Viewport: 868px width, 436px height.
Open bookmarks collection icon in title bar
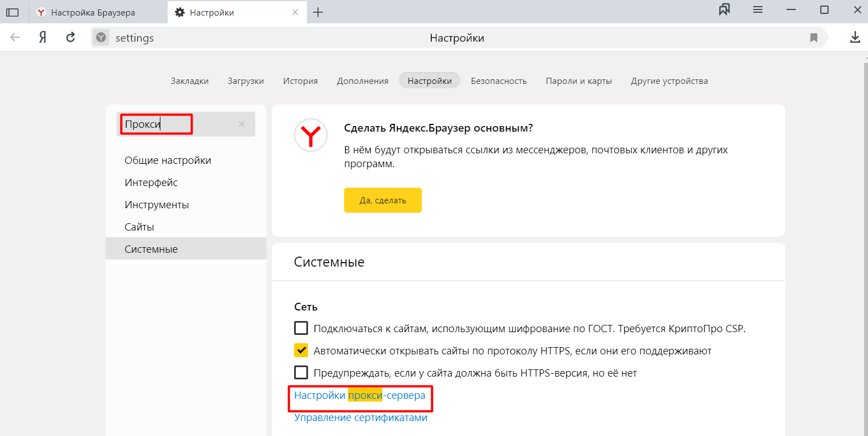click(x=724, y=9)
